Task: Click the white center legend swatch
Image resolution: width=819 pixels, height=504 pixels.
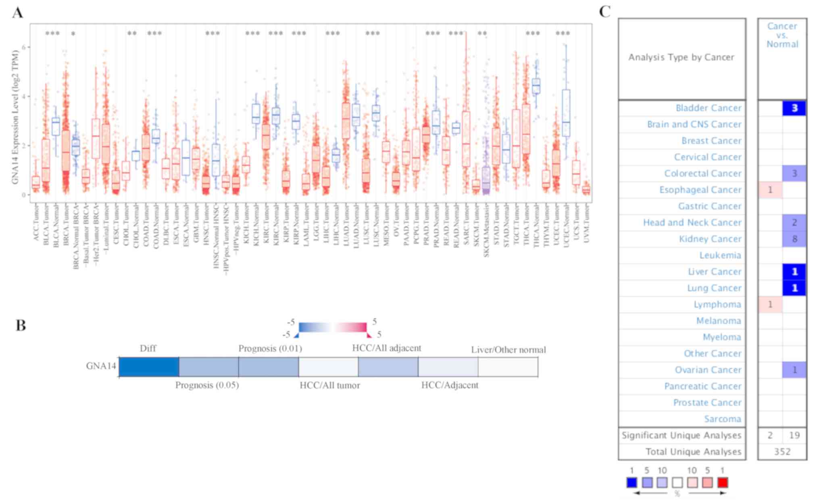Action: tap(677, 483)
